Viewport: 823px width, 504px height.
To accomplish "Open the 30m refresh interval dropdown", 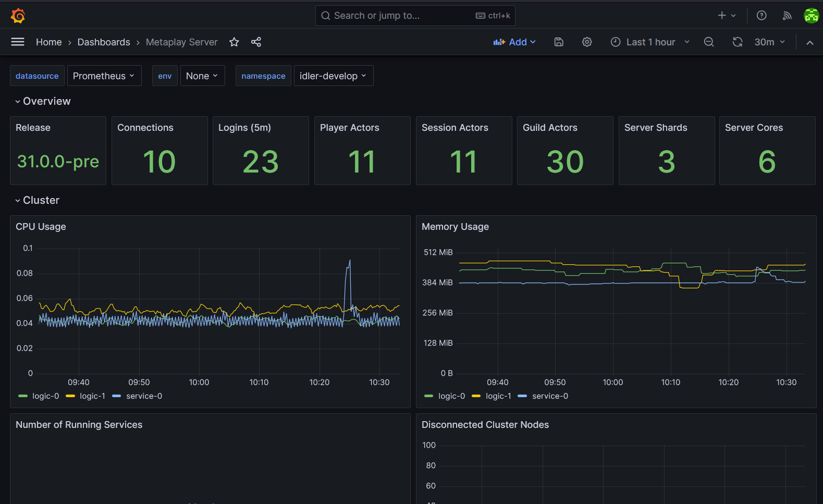I will [769, 42].
